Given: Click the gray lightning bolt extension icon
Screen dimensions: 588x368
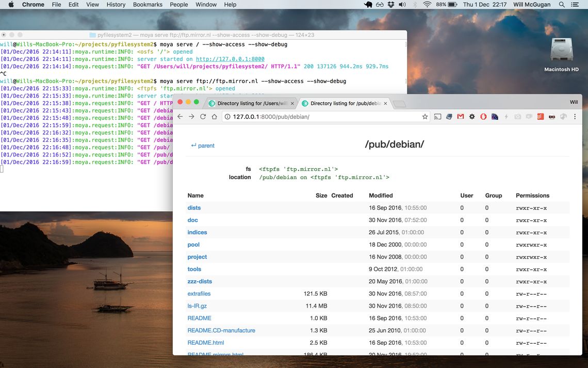Looking at the screenshot, I should tap(507, 117).
